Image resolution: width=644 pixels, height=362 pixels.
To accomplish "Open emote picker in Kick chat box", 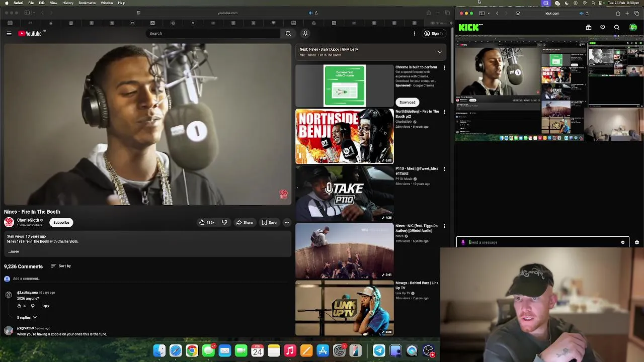I will coord(623,242).
